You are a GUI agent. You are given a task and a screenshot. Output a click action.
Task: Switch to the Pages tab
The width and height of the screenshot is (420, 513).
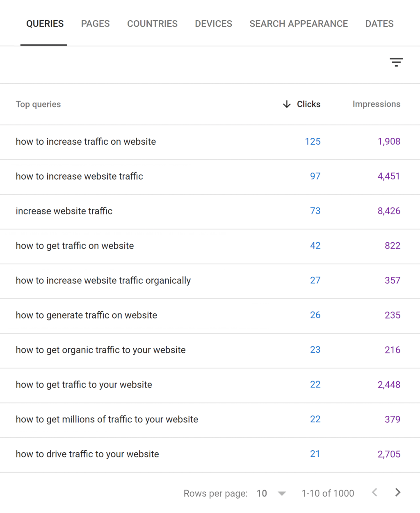tap(95, 24)
